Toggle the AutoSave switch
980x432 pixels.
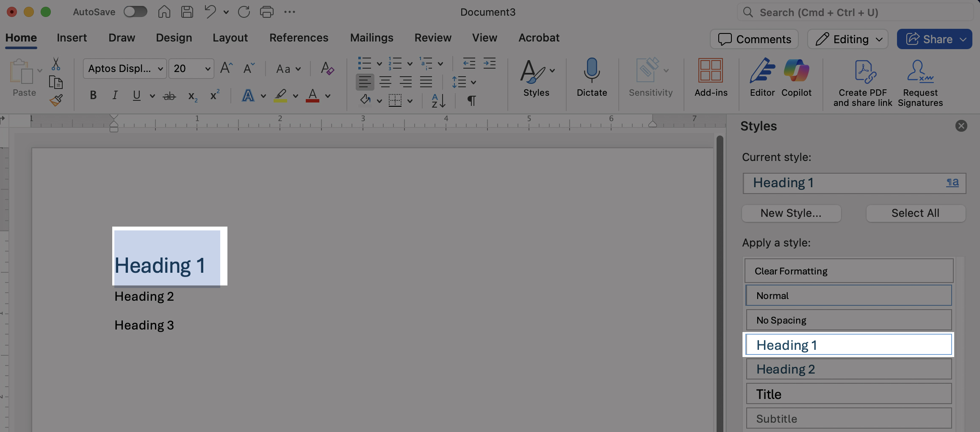(136, 12)
